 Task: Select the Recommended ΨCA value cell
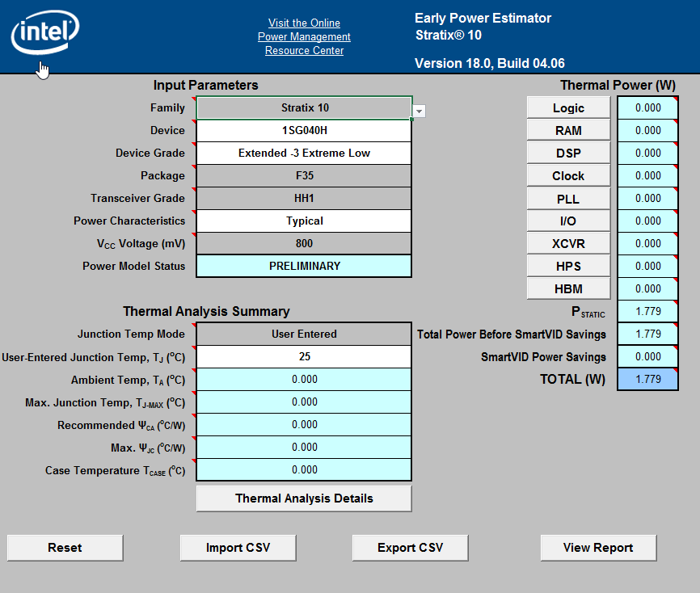pyautogui.click(x=304, y=424)
